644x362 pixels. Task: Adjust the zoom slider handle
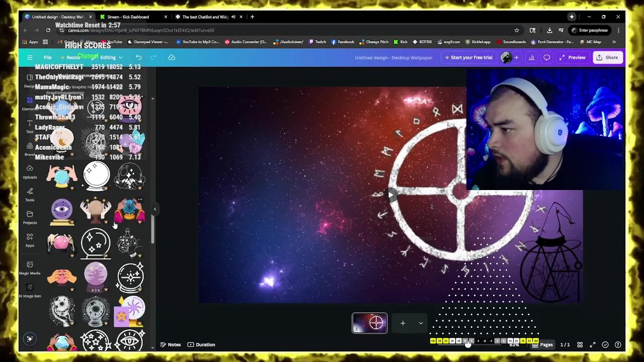click(x=468, y=344)
